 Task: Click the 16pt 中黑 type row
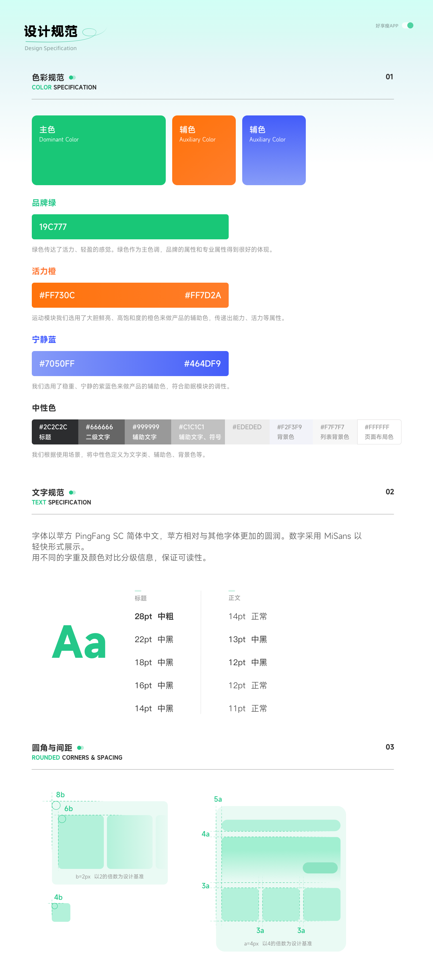pos(154,685)
